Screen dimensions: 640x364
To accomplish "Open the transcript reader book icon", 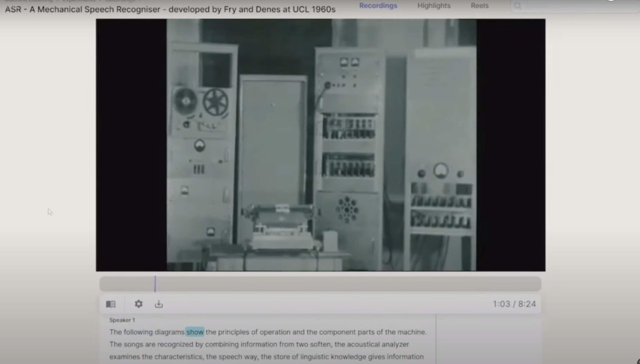I will click(x=111, y=304).
